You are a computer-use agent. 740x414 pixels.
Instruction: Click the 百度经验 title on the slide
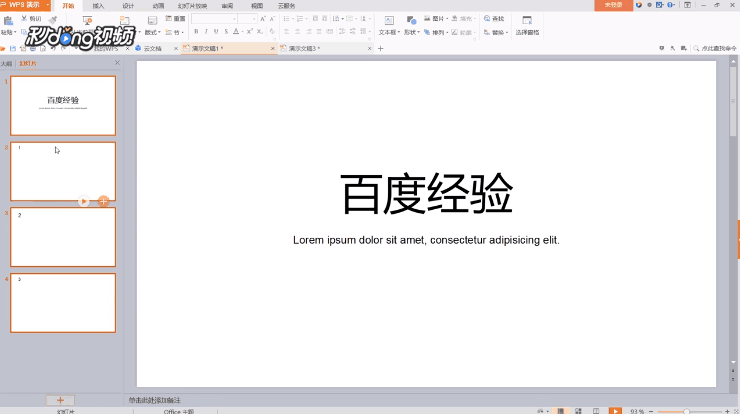[x=427, y=194]
